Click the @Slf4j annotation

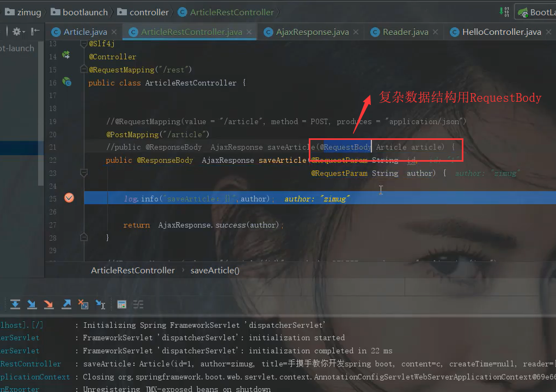tap(101, 44)
